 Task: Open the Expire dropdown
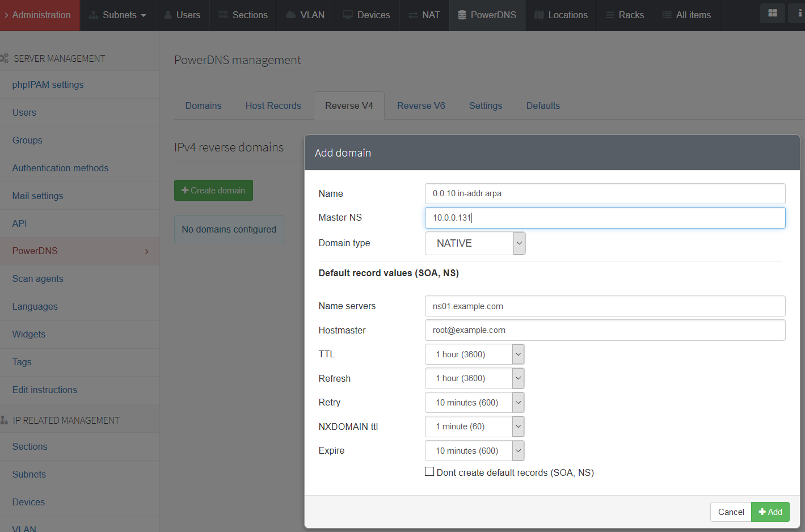pos(474,451)
